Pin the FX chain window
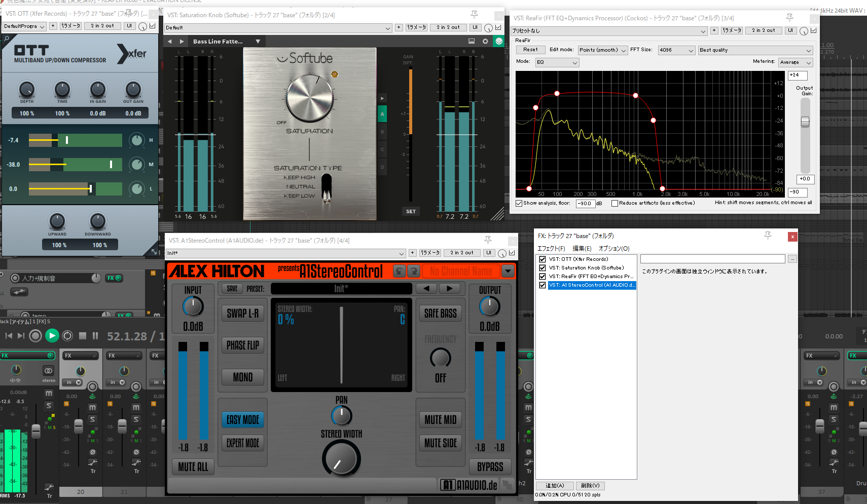The height and width of the screenshot is (504, 867). point(768,236)
